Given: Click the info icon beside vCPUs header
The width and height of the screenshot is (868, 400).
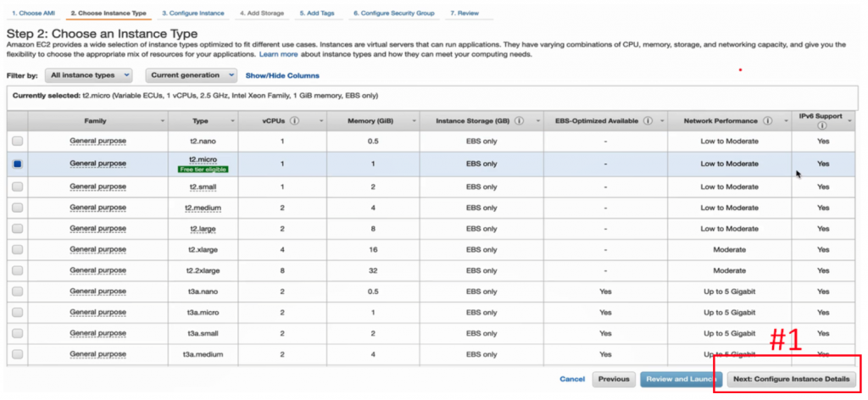Looking at the screenshot, I should (x=295, y=121).
